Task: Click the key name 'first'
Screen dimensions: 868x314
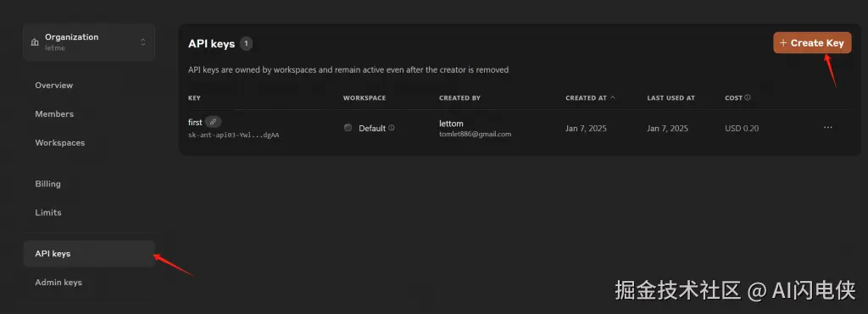Action: coord(195,123)
